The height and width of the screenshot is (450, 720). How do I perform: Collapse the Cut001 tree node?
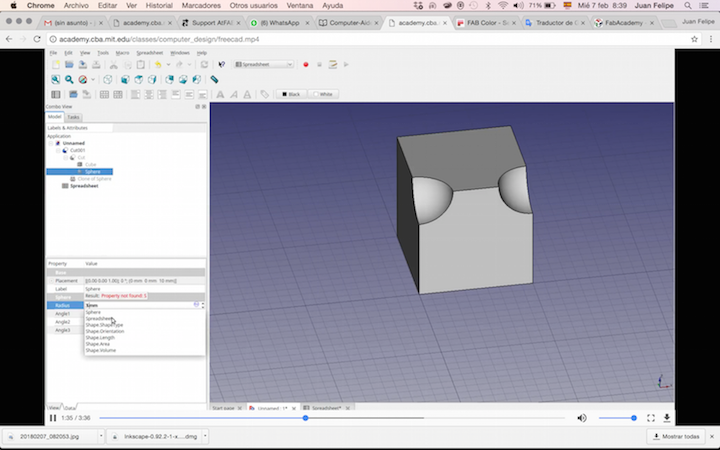[58, 150]
